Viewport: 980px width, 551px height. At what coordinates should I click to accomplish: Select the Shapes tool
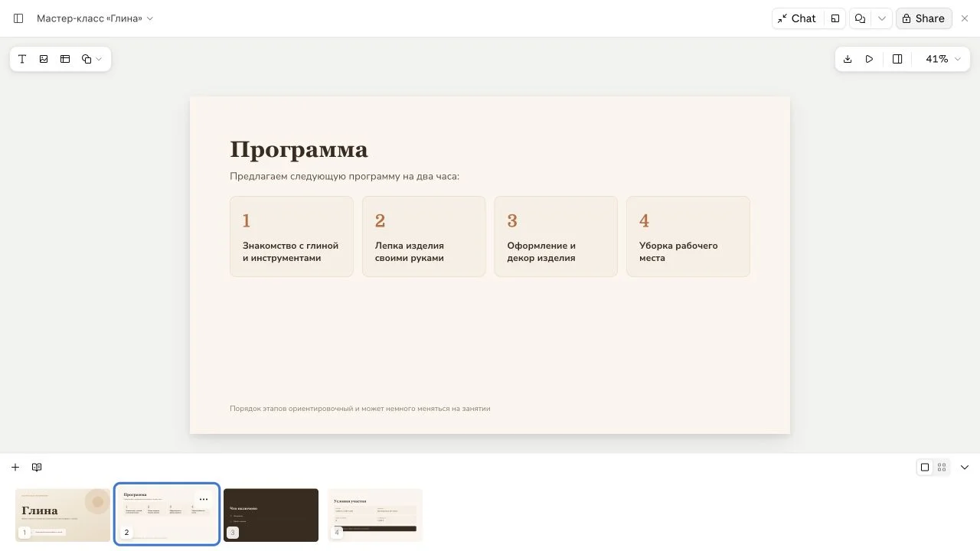87,59
